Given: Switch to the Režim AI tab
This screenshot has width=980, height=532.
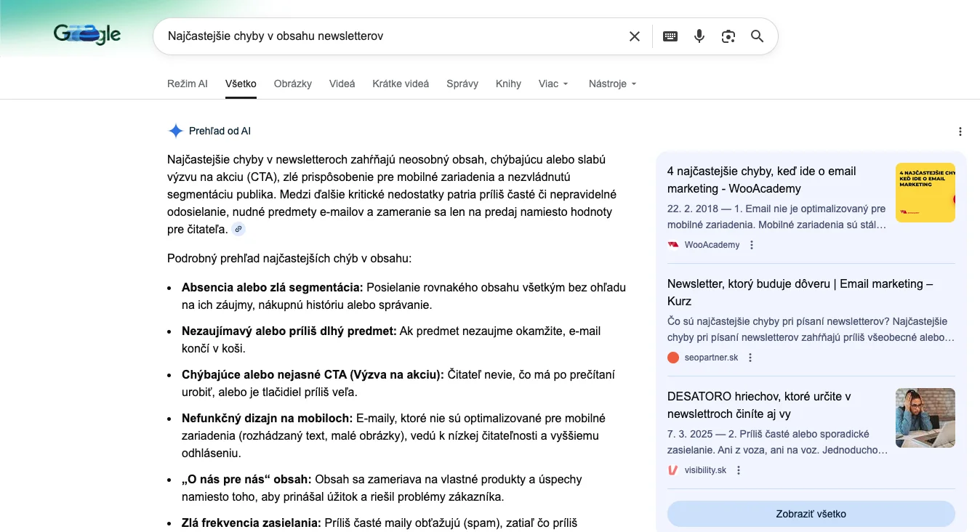Looking at the screenshot, I should [x=187, y=84].
